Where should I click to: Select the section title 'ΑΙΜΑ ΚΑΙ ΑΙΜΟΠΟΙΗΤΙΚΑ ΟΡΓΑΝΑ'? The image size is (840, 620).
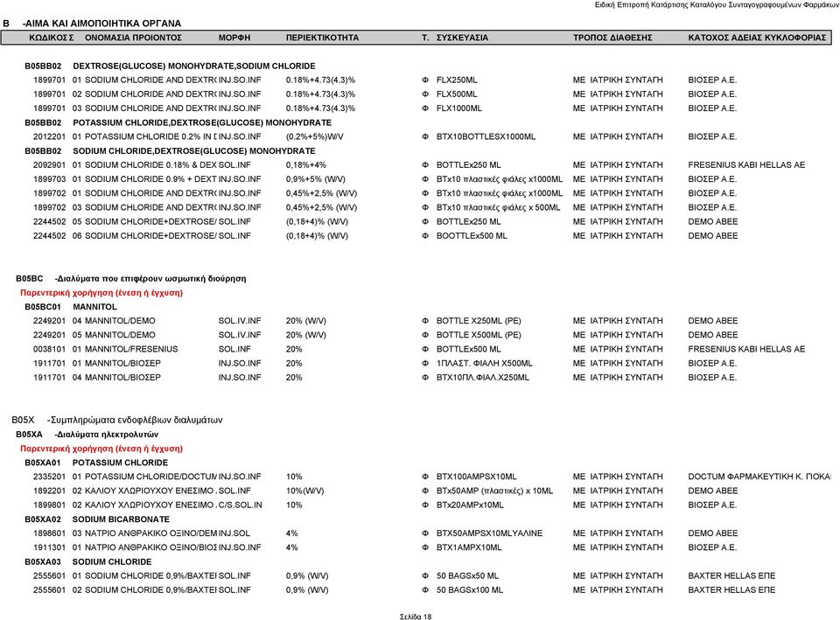103,24
